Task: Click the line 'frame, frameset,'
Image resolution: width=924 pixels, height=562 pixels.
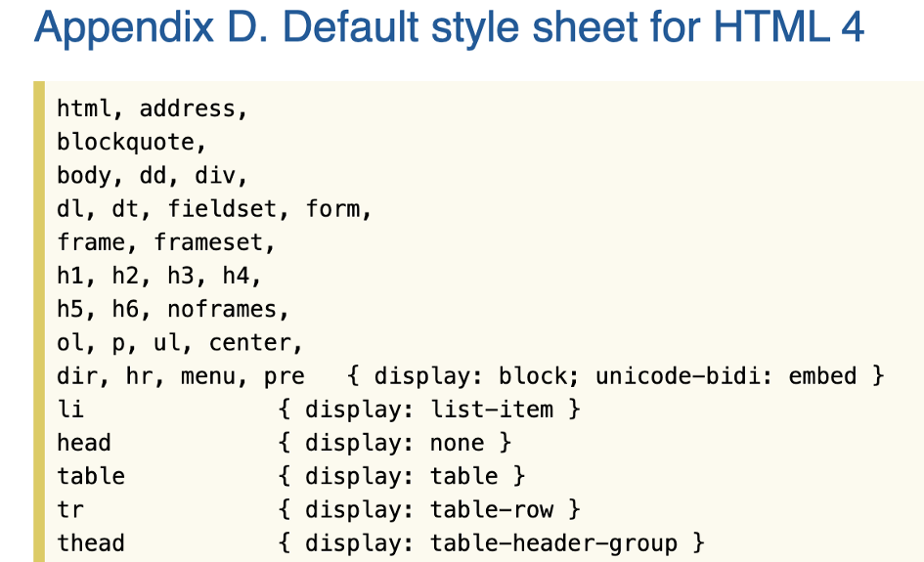Action: pos(166,242)
